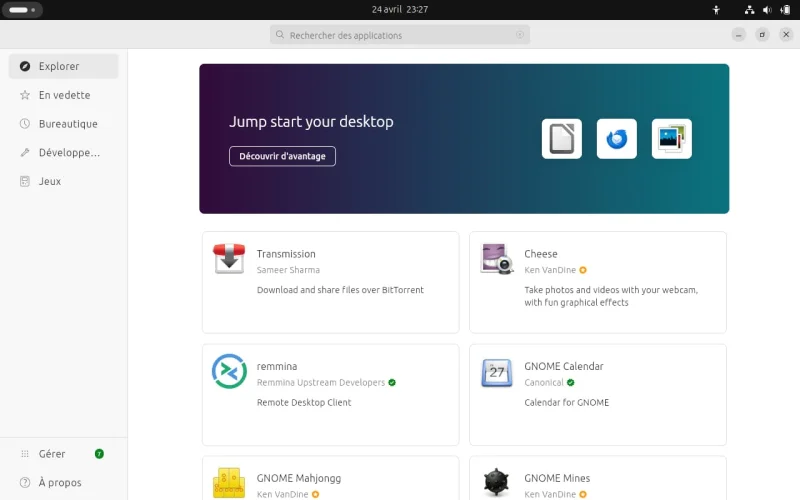Image resolution: width=800 pixels, height=500 pixels.
Task: Select the clock icon beside Bureautique
Action: pyautogui.click(x=24, y=123)
